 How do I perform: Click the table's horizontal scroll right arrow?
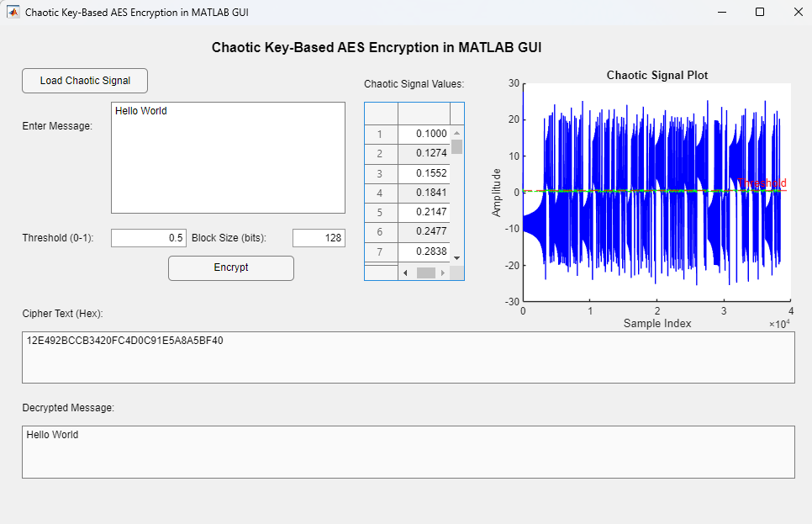pyautogui.click(x=443, y=273)
